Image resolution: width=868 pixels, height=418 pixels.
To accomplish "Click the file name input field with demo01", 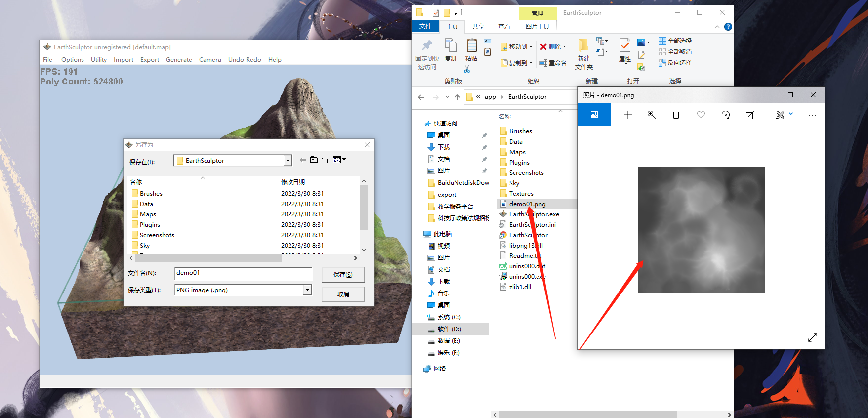I will pyautogui.click(x=243, y=273).
